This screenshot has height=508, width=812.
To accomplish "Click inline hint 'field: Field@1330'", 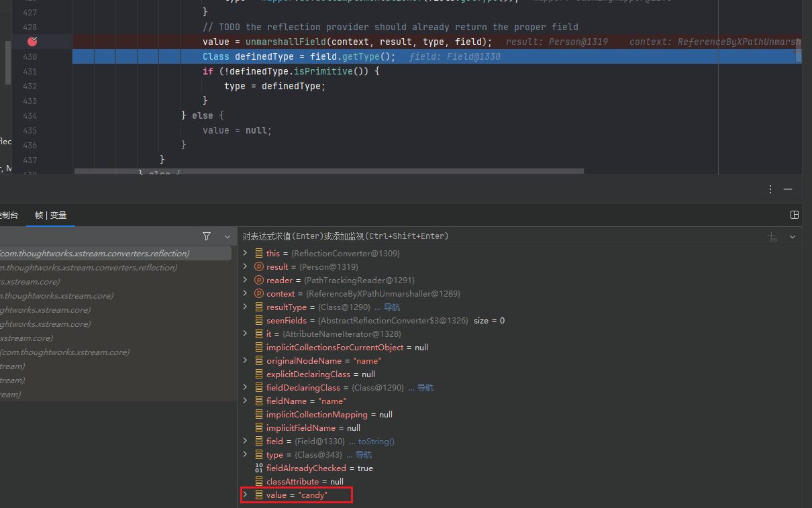I will pos(455,57).
